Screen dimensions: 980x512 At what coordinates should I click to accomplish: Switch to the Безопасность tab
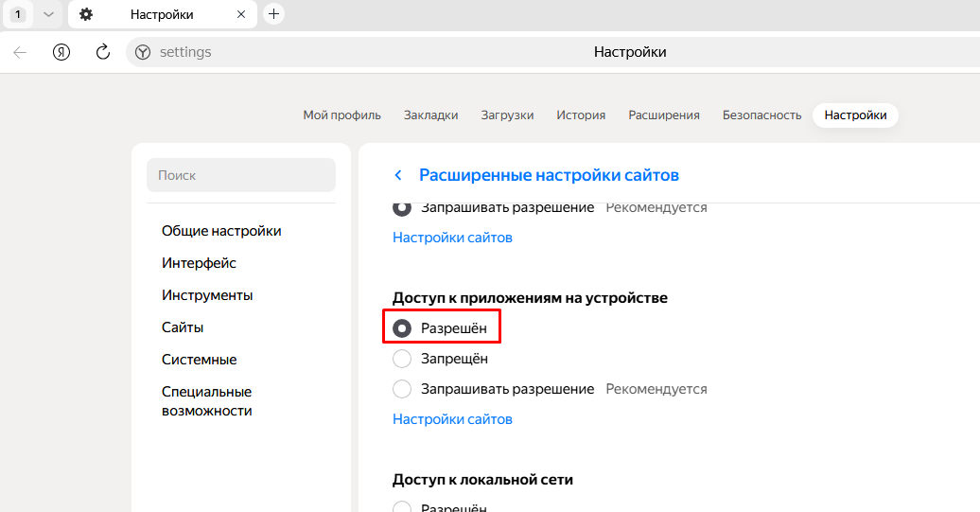[x=761, y=115]
